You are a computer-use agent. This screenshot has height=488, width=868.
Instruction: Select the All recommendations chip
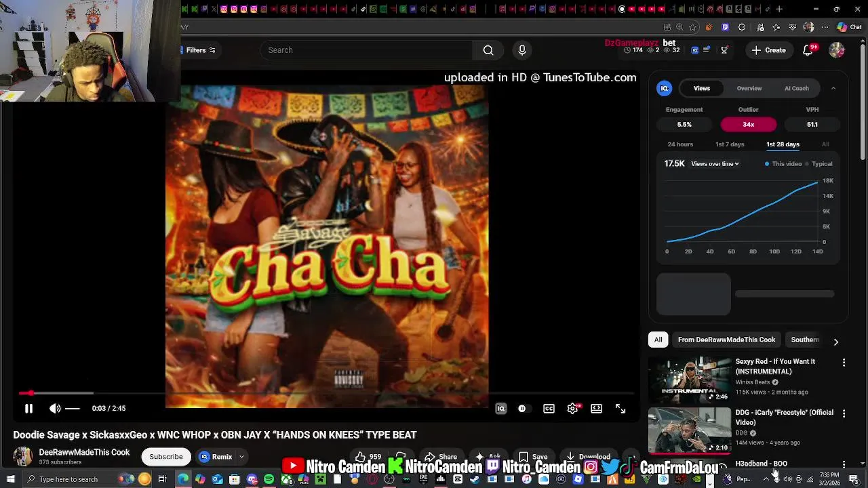click(658, 340)
